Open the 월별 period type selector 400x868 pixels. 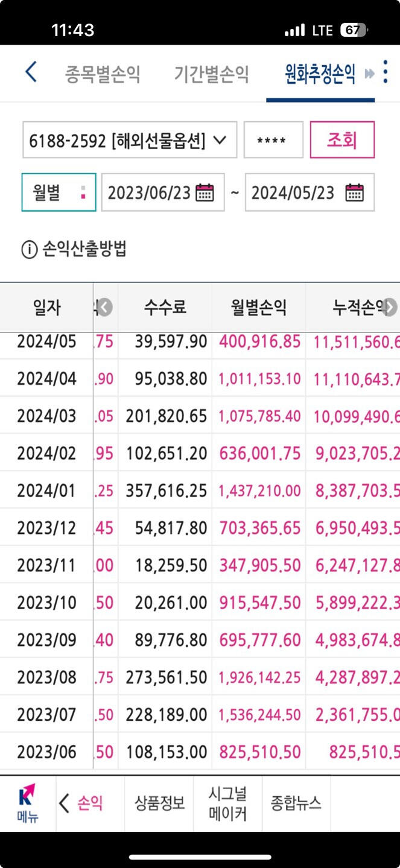point(59,192)
